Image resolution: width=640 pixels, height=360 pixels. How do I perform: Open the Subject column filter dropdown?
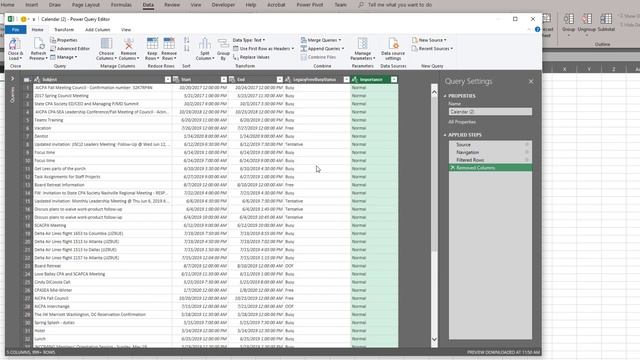coord(168,80)
